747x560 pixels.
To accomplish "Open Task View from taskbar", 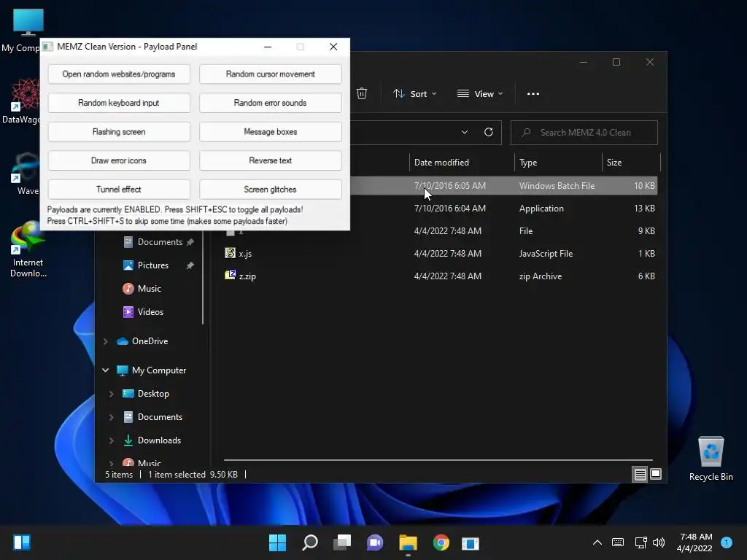I will [x=342, y=542].
